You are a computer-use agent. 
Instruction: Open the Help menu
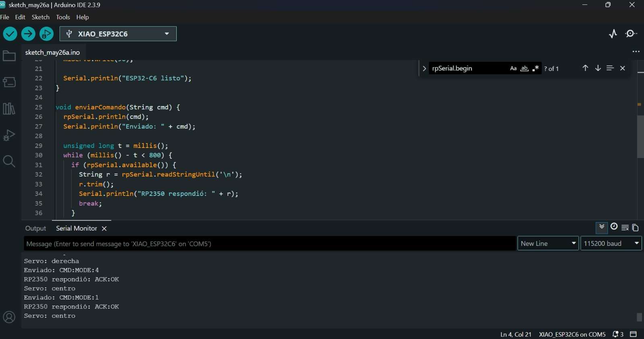pos(83,17)
